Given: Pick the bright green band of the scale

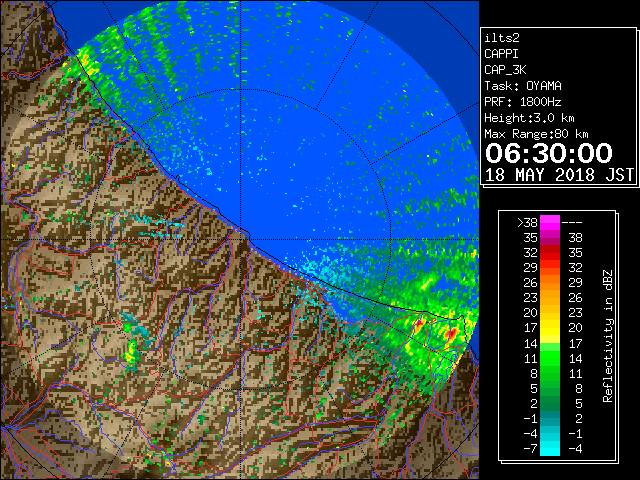Looking at the screenshot, I should pyautogui.click(x=550, y=358).
